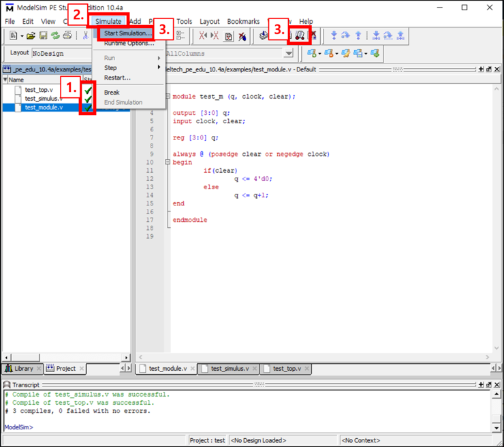
Task: Switch to the test_top.v editor tab
Action: [x=287, y=368]
